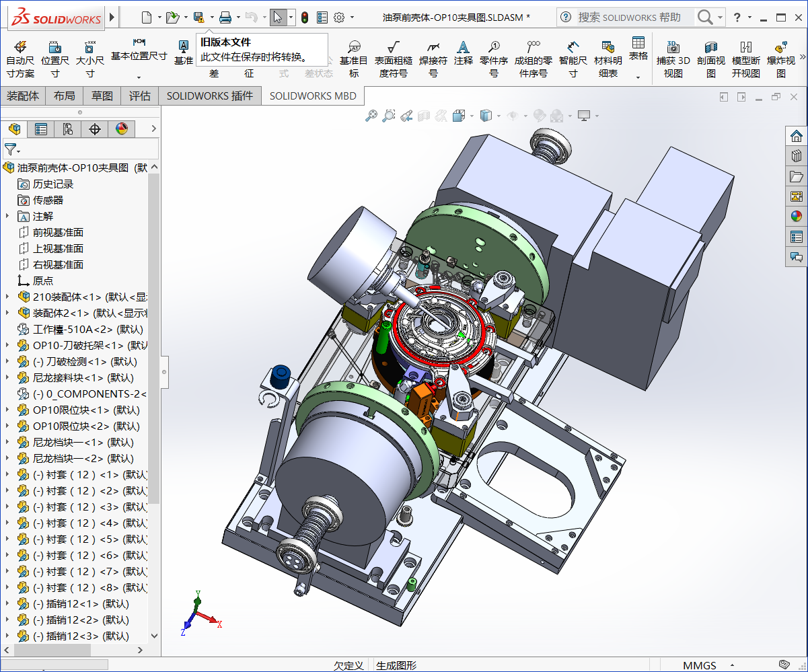Screen dimensions: 808x672
Task: Expand the 210装配体<1> tree node
Action: [7, 297]
